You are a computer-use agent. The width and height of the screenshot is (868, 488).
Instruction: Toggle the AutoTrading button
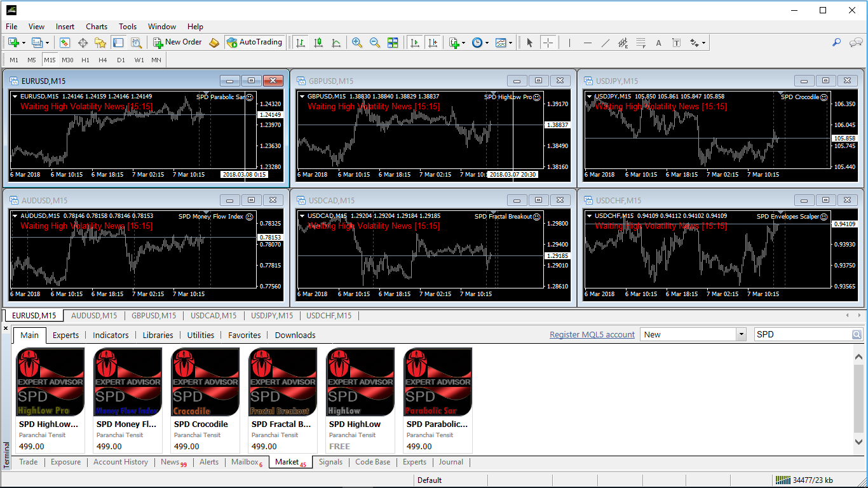(x=254, y=43)
